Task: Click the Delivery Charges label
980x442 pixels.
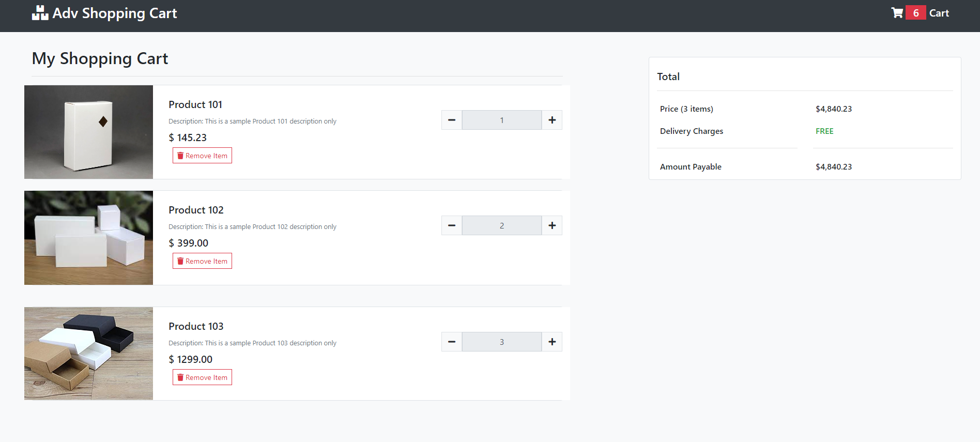Action: pyautogui.click(x=692, y=131)
